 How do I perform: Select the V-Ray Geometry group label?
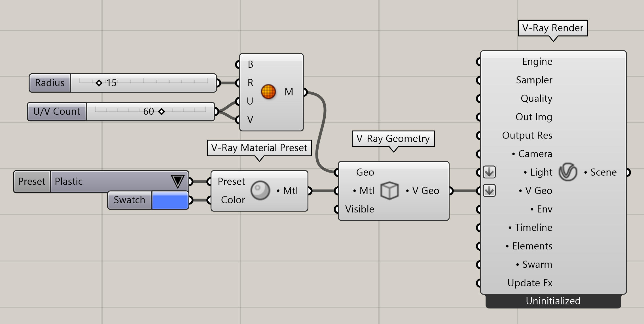click(x=393, y=139)
